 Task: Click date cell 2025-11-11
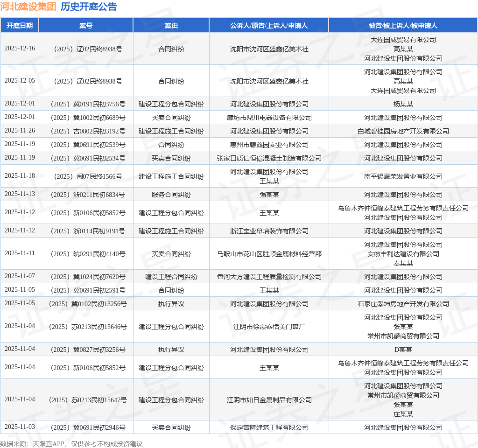pos(20,253)
